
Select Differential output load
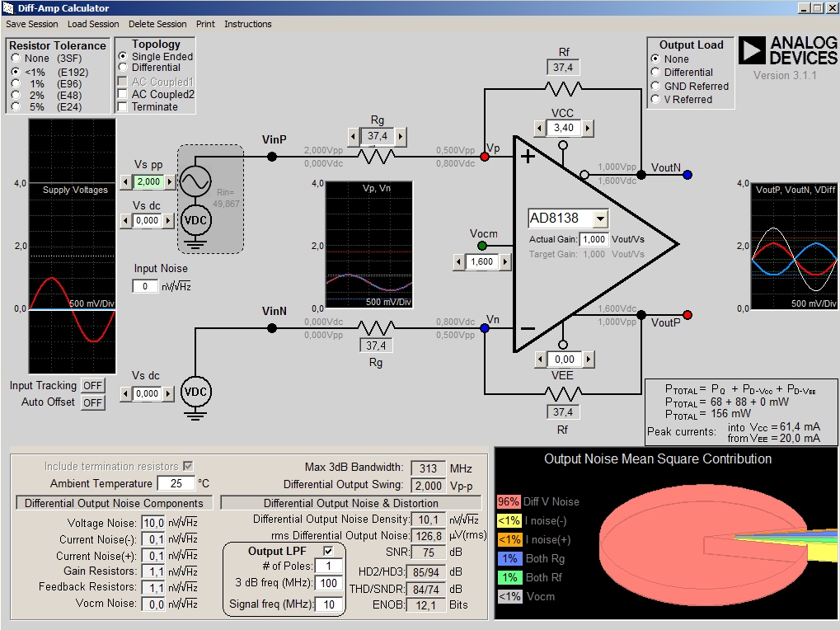(655, 72)
